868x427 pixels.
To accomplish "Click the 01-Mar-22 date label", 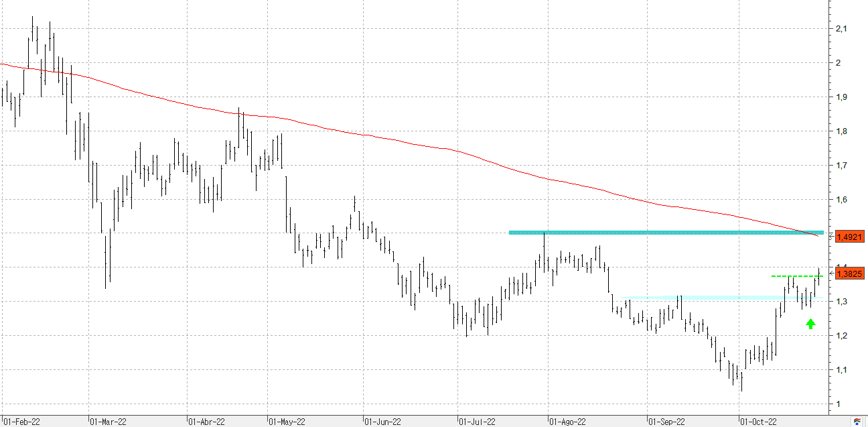I will 108,422.
